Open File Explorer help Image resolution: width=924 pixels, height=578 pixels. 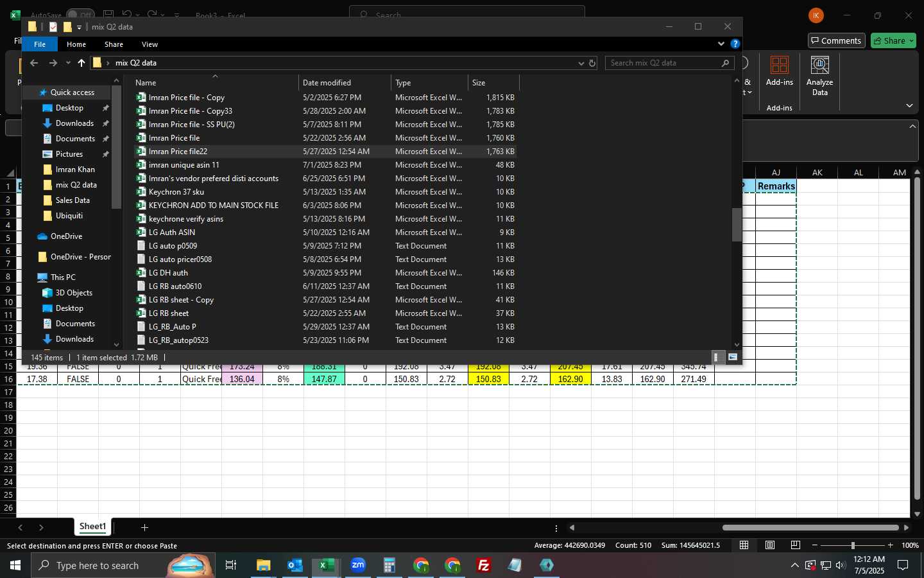coord(735,44)
